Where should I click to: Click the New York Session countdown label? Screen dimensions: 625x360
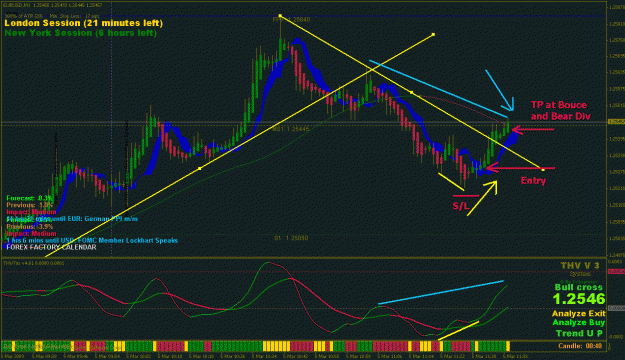[x=81, y=33]
